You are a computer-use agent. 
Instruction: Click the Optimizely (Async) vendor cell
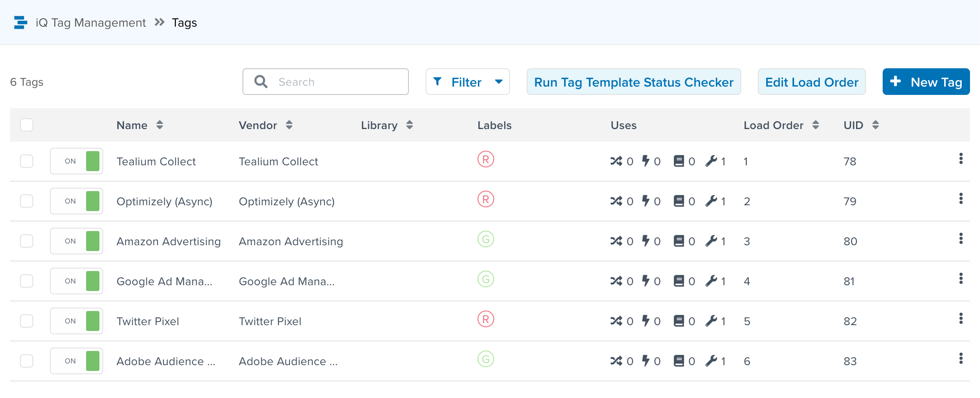287,201
